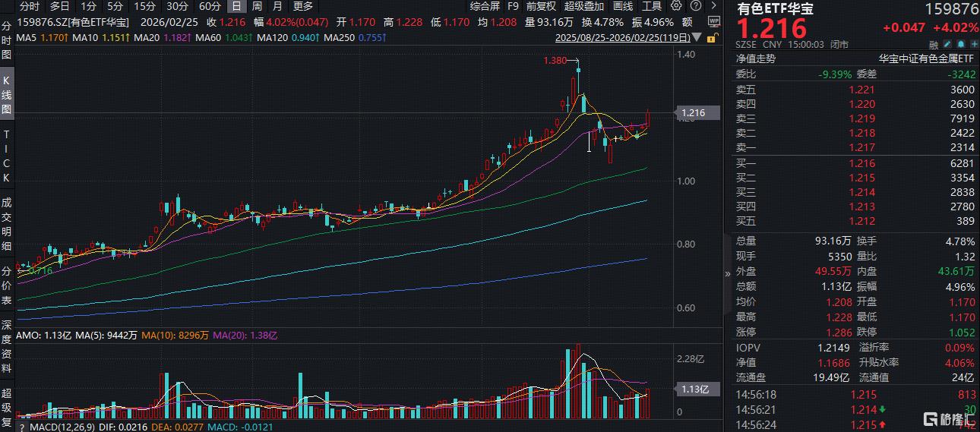Click the 委比 -9.39% value
980x432 pixels.
[x=836, y=74]
